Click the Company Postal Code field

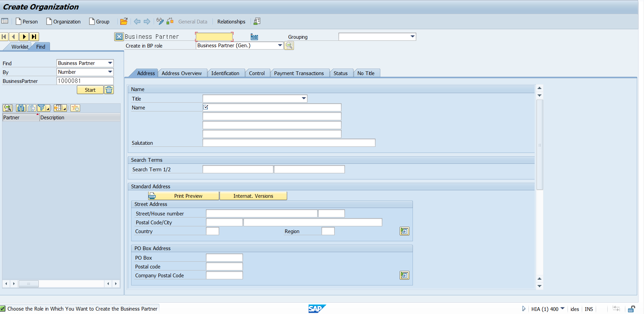pyautogui.click(x=224, y=275)
